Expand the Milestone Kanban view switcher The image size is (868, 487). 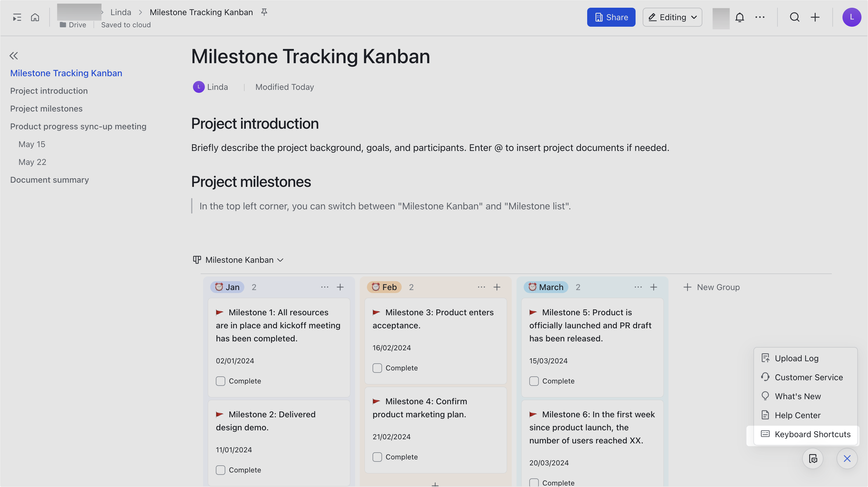238,260
